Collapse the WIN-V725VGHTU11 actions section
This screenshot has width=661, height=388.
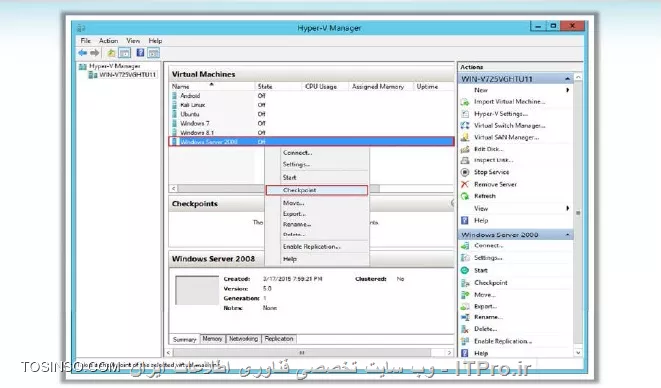567,79
